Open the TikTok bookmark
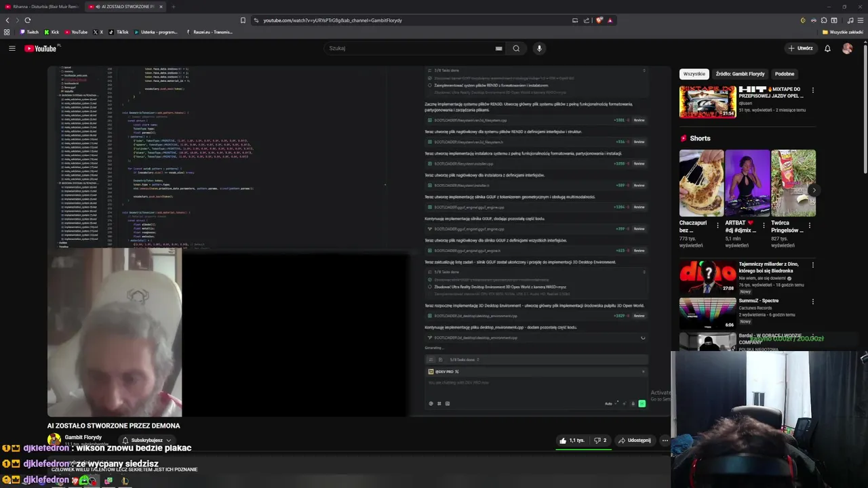The image size is (868, 488). (119, 32)
